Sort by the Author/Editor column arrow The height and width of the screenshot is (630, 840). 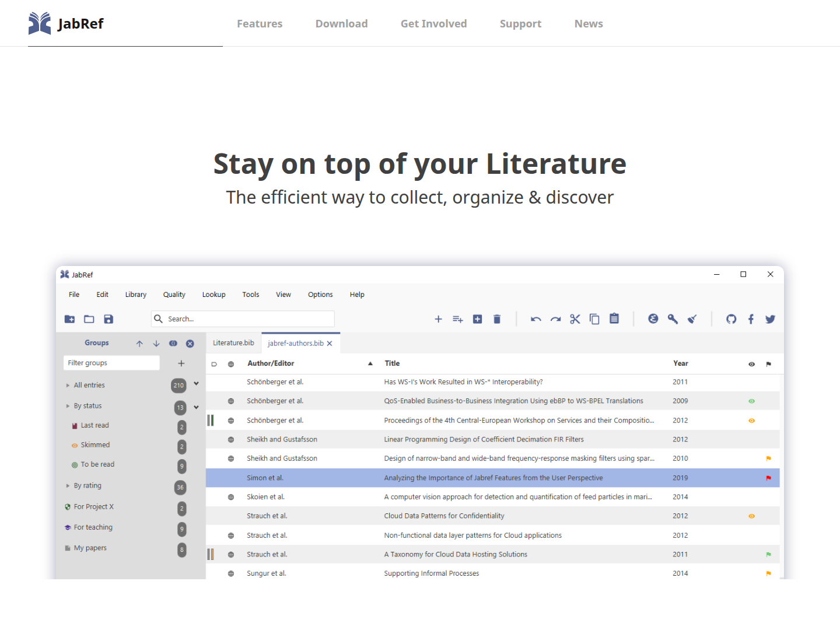[x=370, y=363]
